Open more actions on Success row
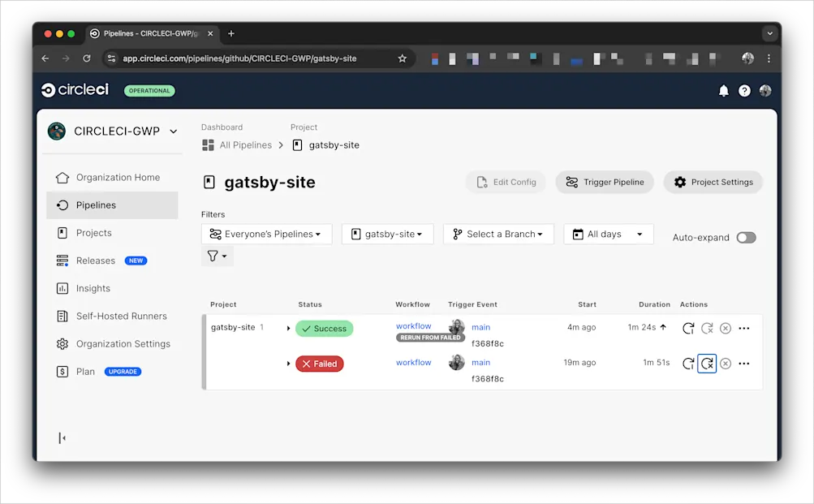The height and width of the screenshot is (504, 814). tap(744, 328)
